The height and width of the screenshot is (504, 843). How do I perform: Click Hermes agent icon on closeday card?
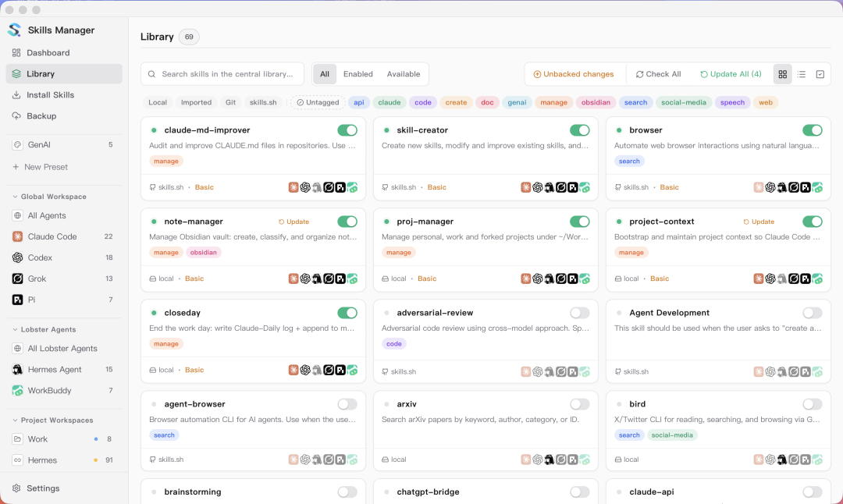pyautogui.click(x=317, y=370)
